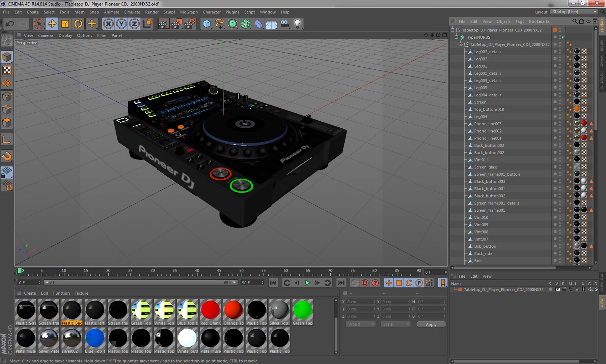Select Usb_button object in tree
Image resolution: width=606 pixels, height=364 pixels.
tap(485, 246)
